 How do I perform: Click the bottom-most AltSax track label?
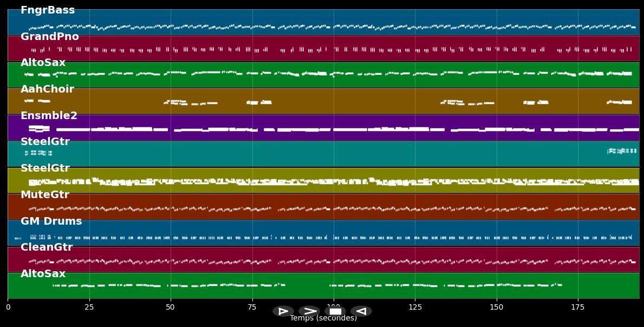click(x=43, y=274)
